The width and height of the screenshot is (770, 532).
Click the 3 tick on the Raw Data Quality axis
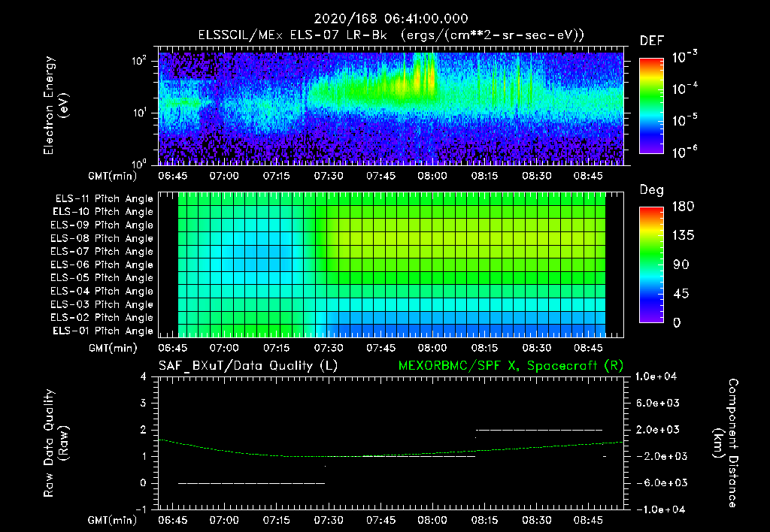[x=144, y=403]
